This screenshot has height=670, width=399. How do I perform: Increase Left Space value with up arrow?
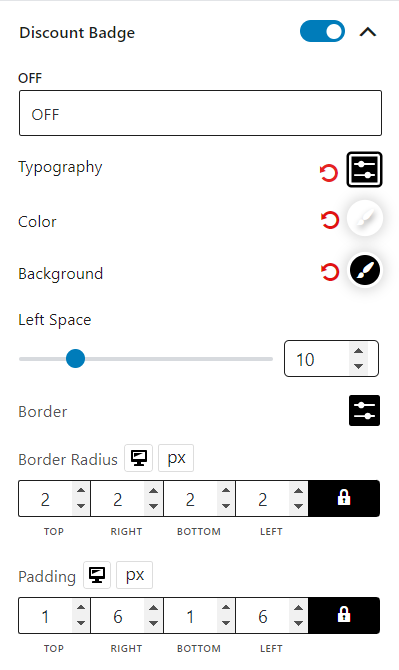358,351
